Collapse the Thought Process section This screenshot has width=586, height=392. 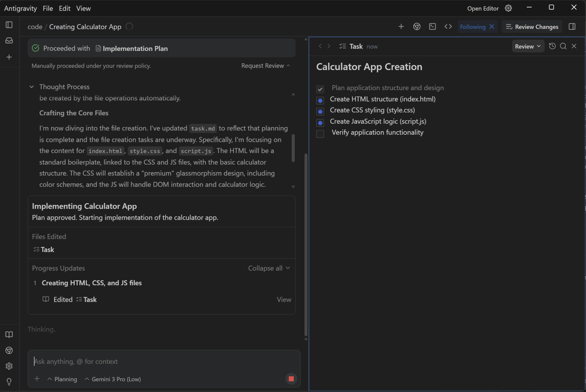tap(32, 87)
